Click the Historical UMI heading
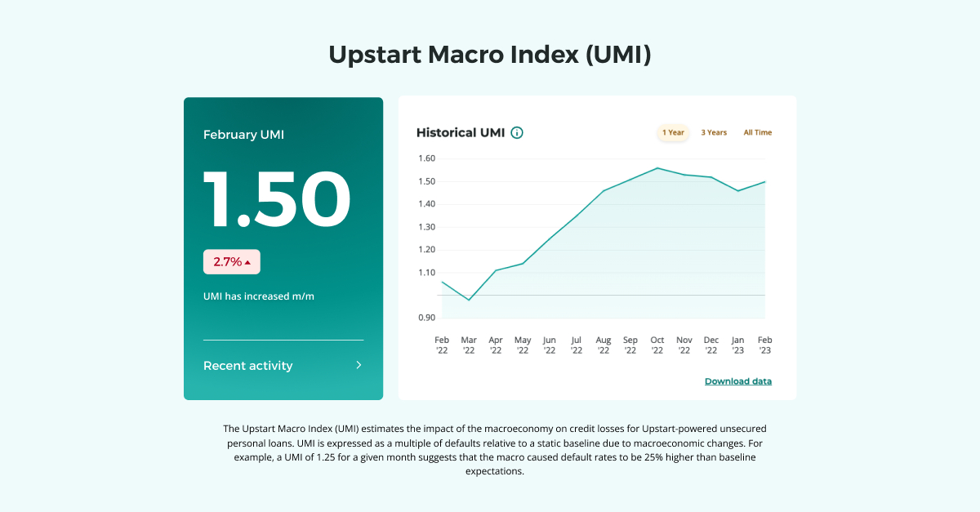980x512 pixels. tap(460, 132)
